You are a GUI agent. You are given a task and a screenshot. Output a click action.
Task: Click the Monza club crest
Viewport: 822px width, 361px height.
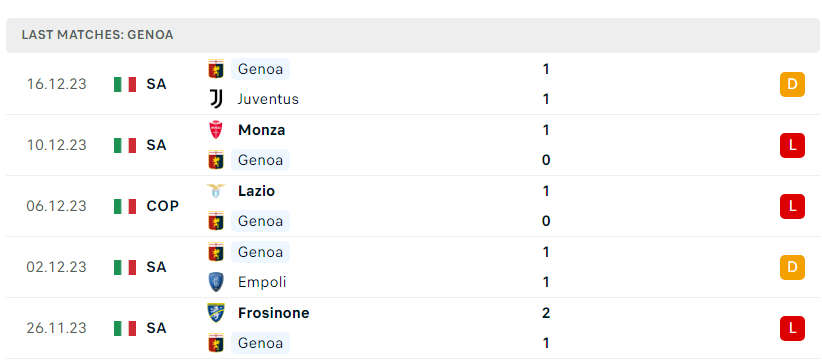click(x=216, y=130)
